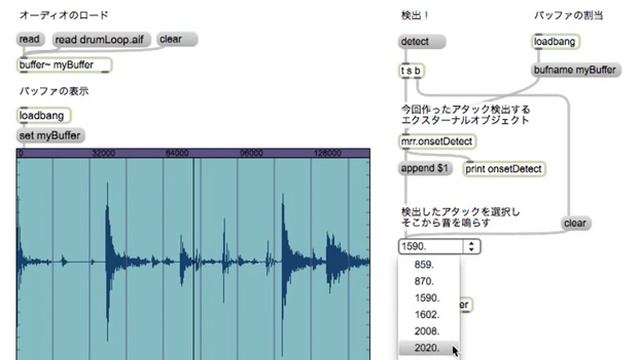Select the 't s b' trigger object
The width and height of the screenshot is (640, 360).
tap(411, 71)
